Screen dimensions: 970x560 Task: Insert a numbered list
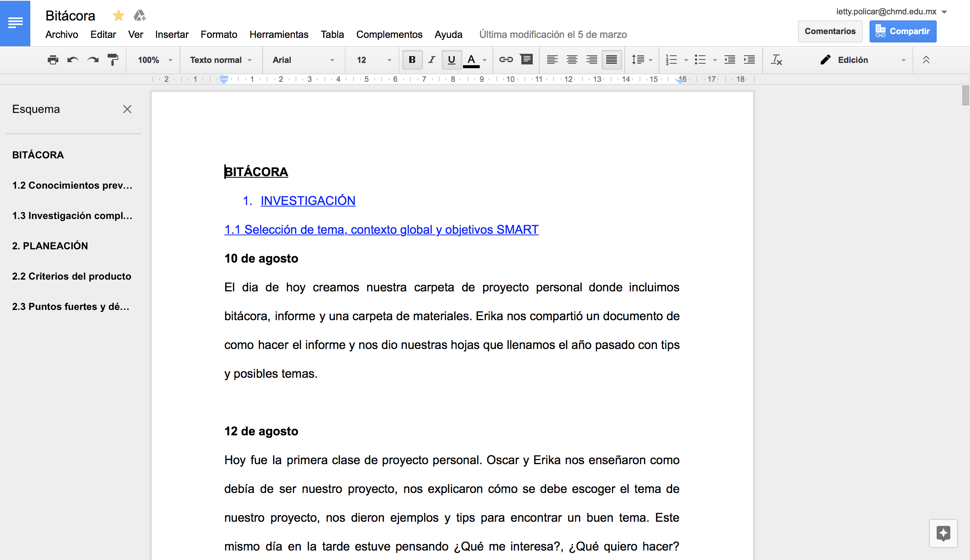671,59
